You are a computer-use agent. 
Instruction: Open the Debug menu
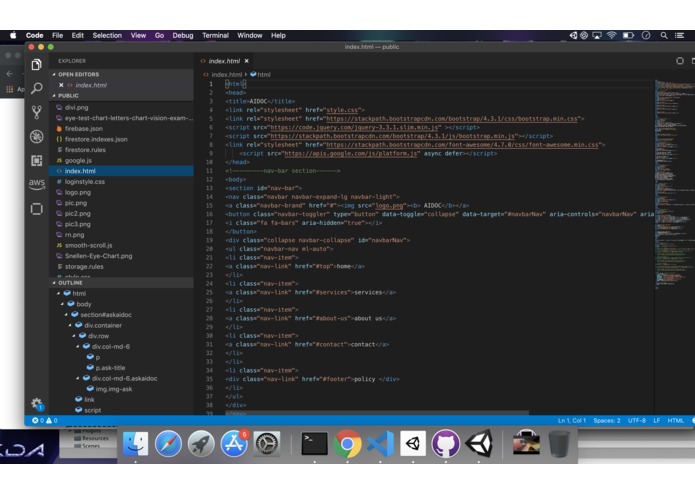click(183, 35)
